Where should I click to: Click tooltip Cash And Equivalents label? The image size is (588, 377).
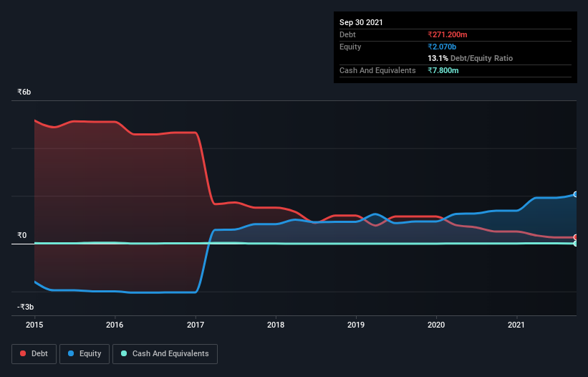(377, 70)
